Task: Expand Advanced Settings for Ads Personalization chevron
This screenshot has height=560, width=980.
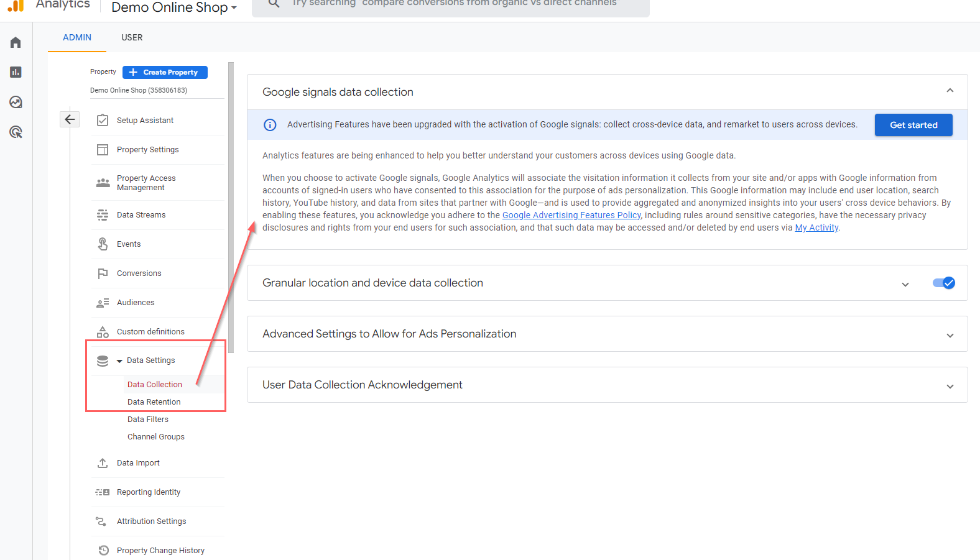Action: tap(950, 335)
